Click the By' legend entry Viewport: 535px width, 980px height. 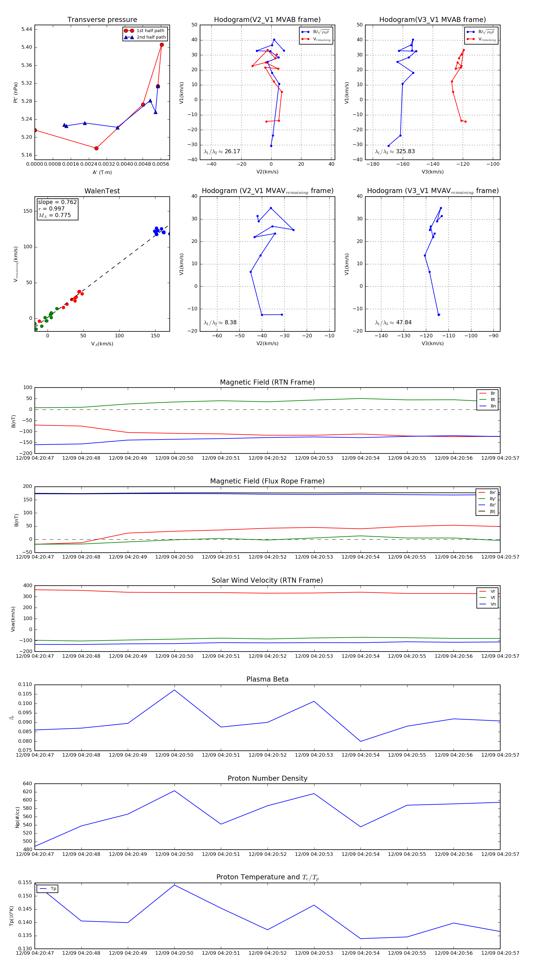(488, 499)
